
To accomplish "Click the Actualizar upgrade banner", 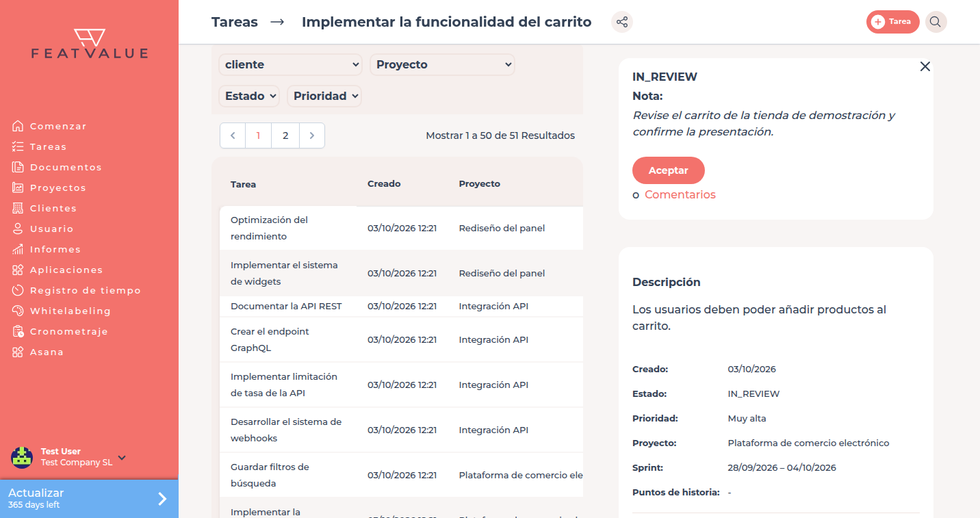I will click(x=89, y=498).
